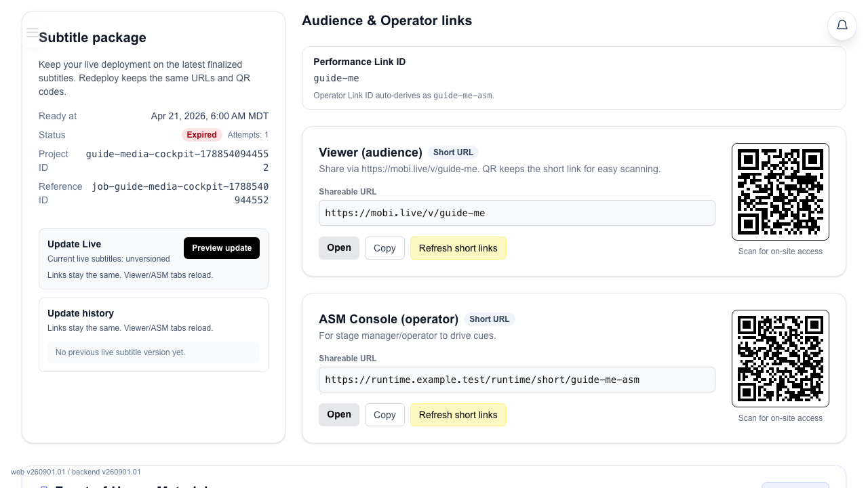Viewport: 868px width, 488px height.
Task: Click 'For stage manager/operator to drive cues' text
Action: click(x=408, y=335)
